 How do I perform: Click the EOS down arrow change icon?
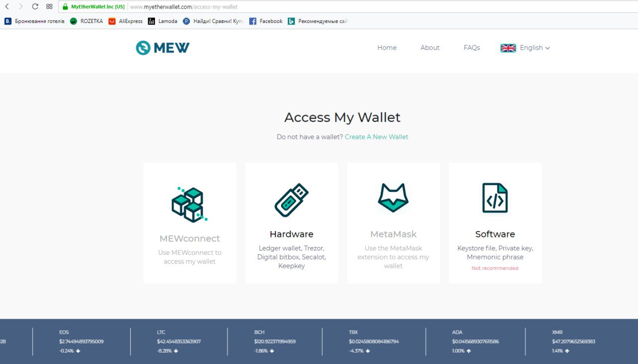78,351
